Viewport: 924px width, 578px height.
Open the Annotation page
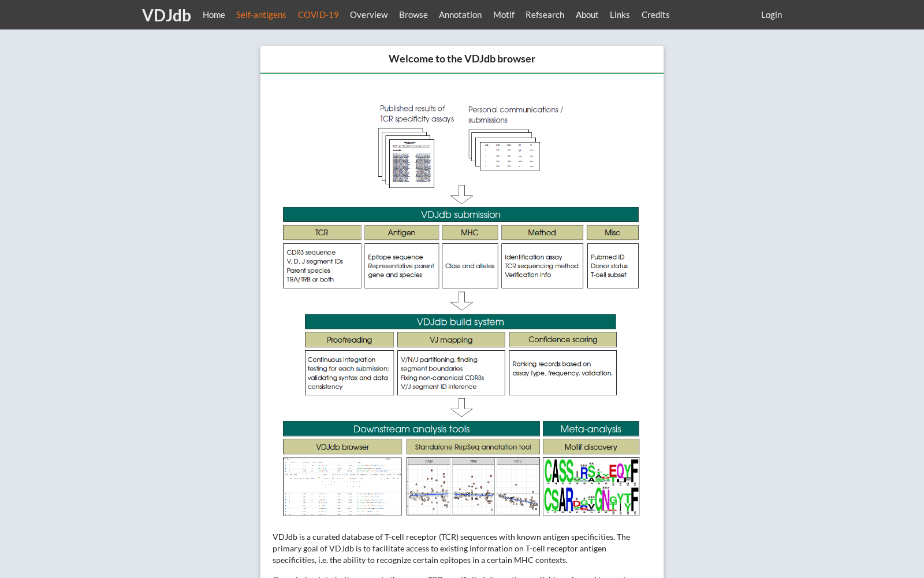pyautogui.click(x=460, y=15)
